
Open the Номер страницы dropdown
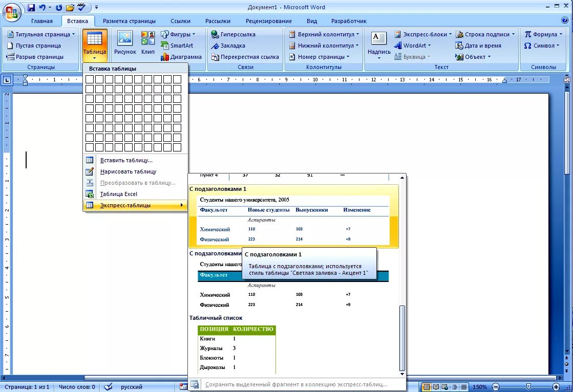click(320, 57)
